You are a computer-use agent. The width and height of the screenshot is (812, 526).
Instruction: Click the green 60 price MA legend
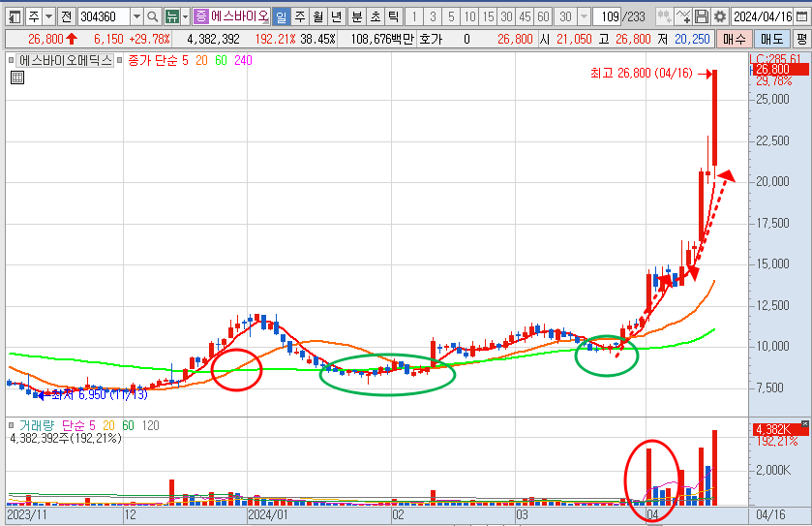click(221, 61)
